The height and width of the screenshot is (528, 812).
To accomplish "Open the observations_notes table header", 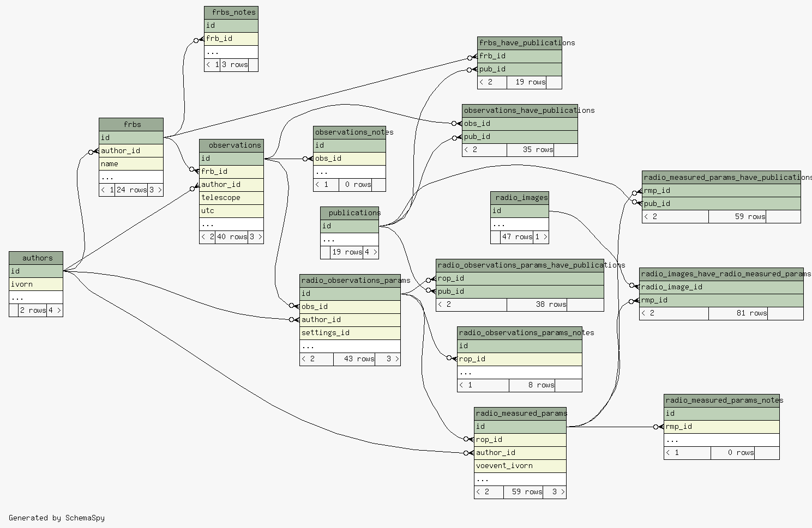I will click(x=350, y=132).
